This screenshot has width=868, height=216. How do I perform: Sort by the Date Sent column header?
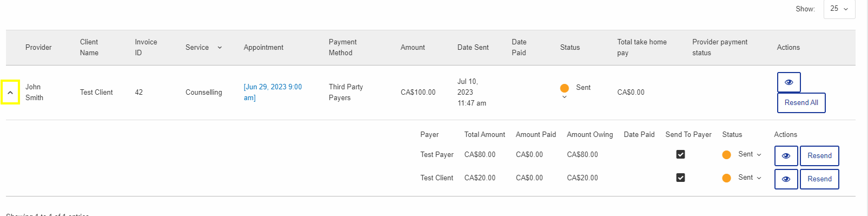[x=473, y=48]
